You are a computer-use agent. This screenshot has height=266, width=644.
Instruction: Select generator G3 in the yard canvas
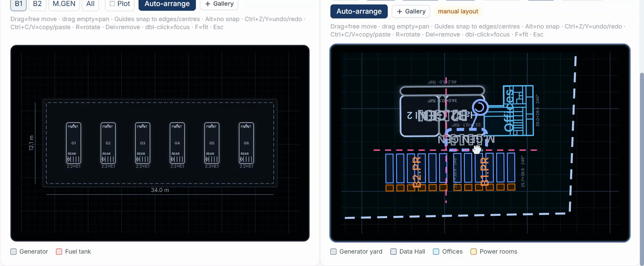[x=142, y=143]
